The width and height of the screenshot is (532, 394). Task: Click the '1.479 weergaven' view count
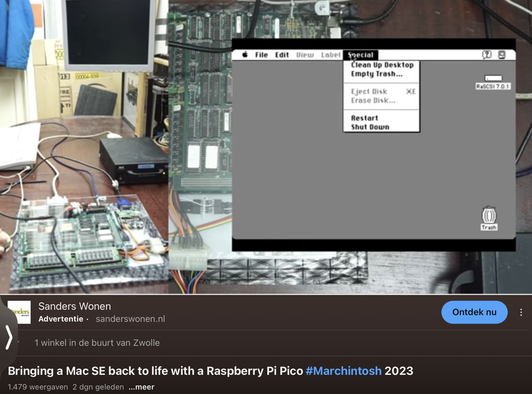38,387
